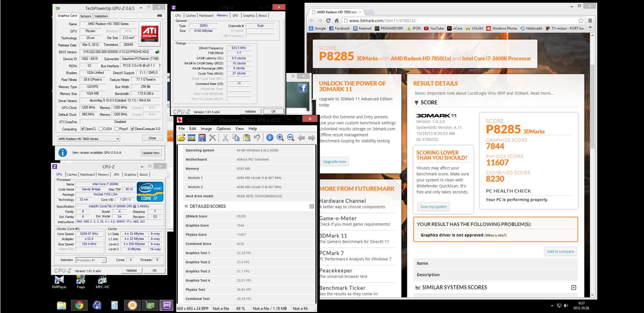The height and width of the screenshot is (313, 644).
Task: Toggle the OpenCL checkbox in GPU-Z
Action: click(83, 129)
